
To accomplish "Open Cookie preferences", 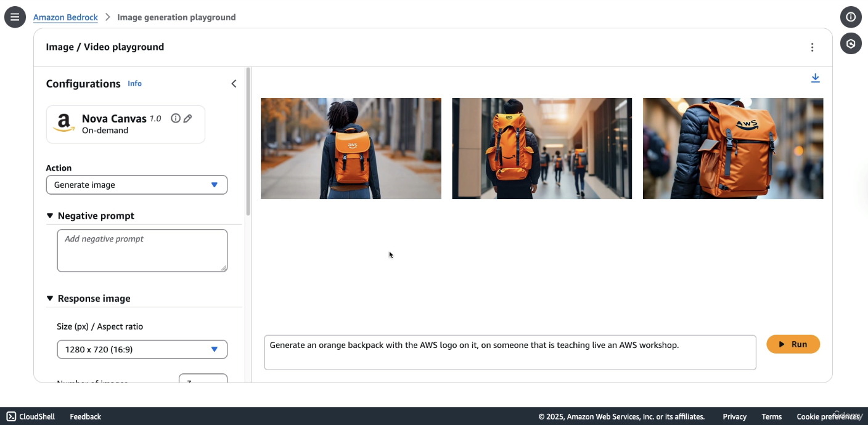I will point(829,416).
